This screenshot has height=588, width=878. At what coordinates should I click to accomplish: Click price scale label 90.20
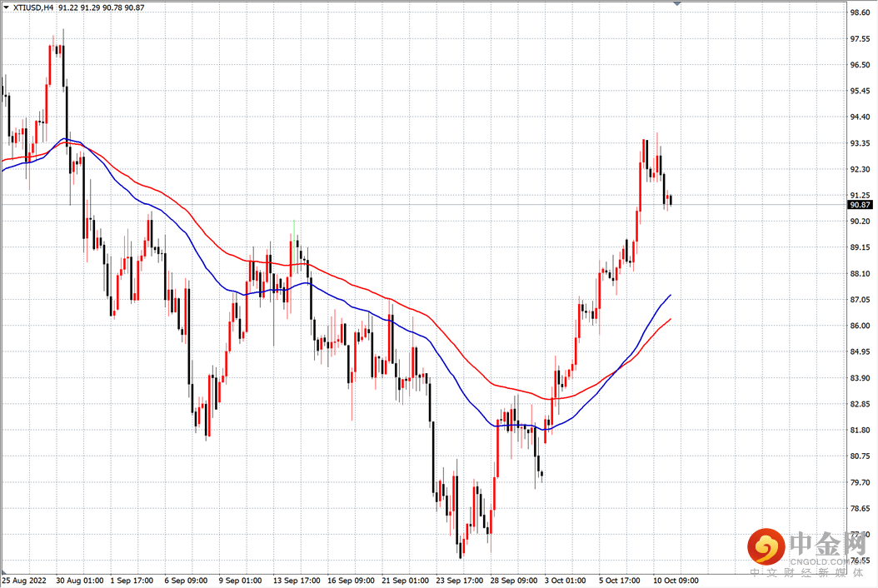(x=860, y=221)
